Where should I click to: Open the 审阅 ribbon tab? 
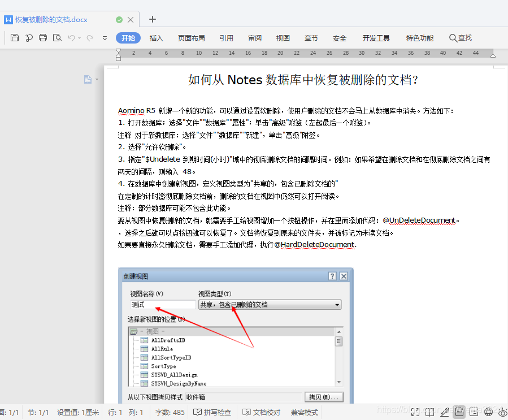coord(255,38)
